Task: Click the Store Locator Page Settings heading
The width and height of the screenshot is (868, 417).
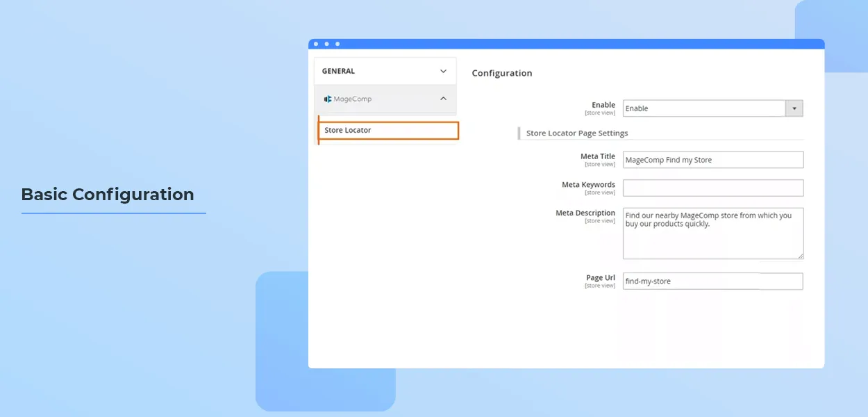Action: click(576, 133)
